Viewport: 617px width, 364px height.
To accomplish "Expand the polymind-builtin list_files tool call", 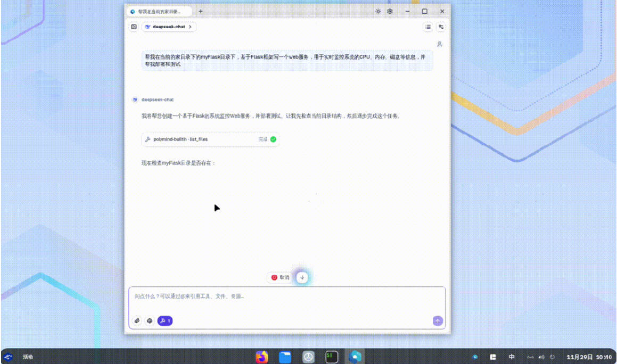I will point(210,139).
